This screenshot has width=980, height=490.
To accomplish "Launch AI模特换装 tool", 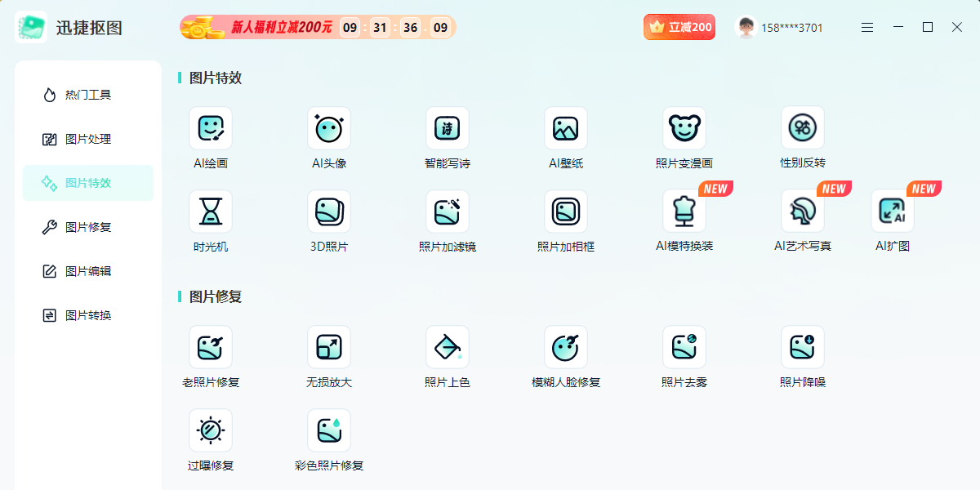I will [x=684, y=212].
